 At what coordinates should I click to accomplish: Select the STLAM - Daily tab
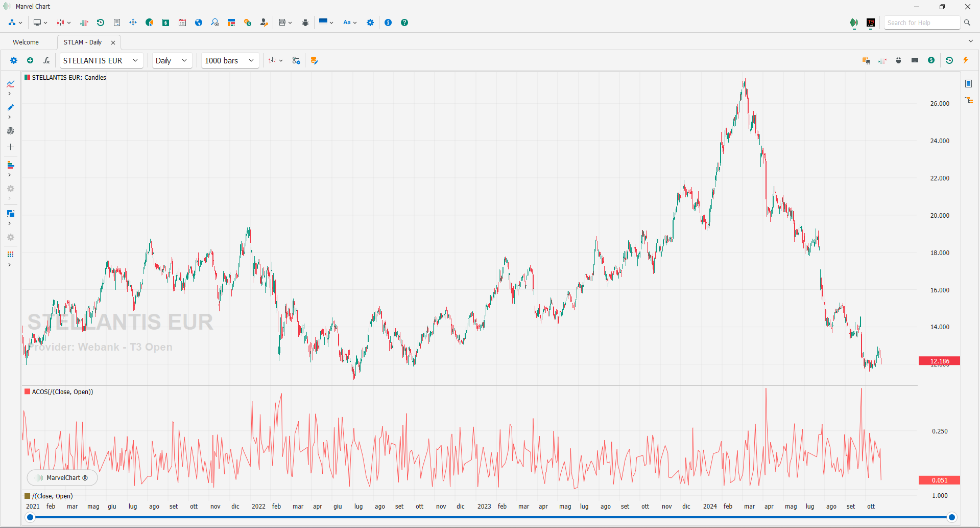click(83, 42)
